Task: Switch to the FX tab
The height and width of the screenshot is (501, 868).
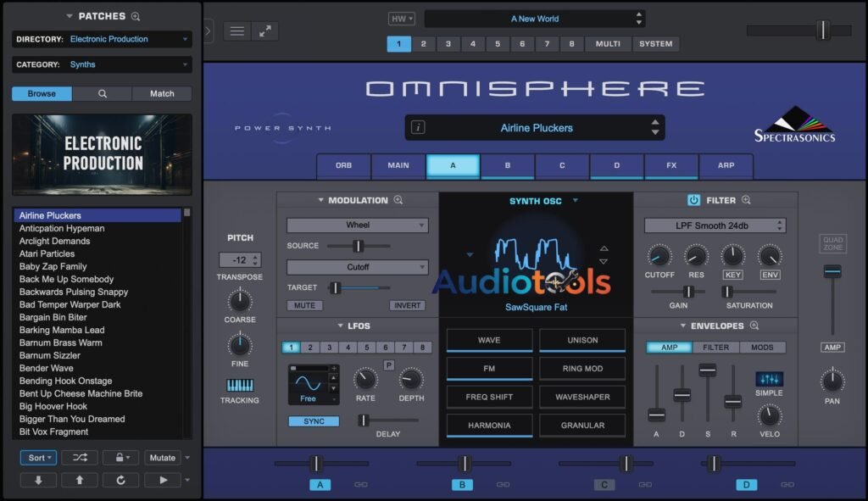Action: [671, 167]
